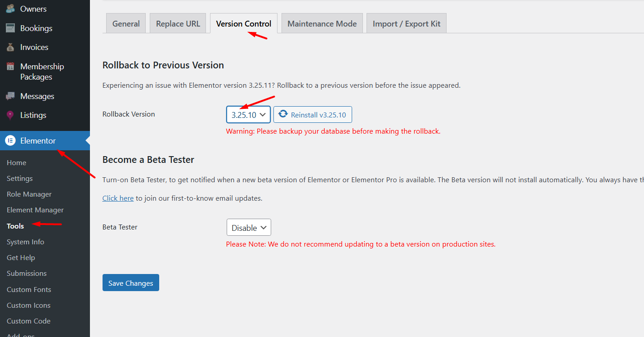Click the Bookings calendar icon
Screen dimensions: 644x337
(x=10, y=28)
